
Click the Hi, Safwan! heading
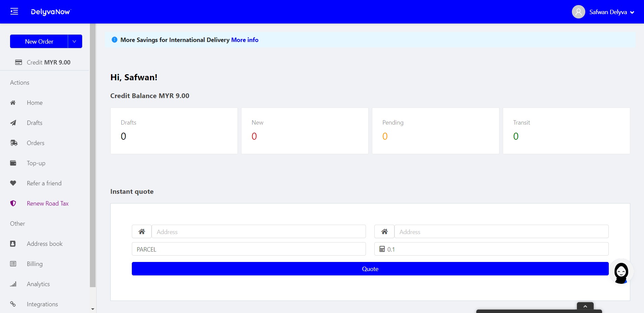point(134,77)
